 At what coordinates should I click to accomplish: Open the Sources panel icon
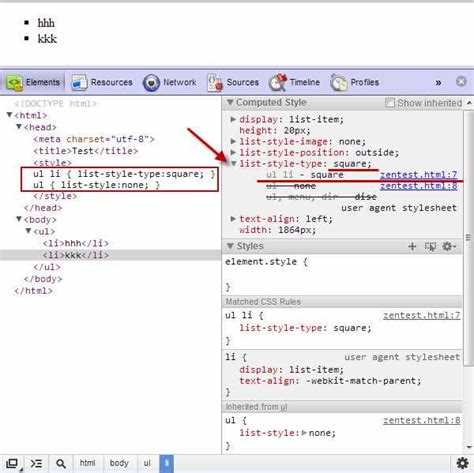tap(215, 82)
